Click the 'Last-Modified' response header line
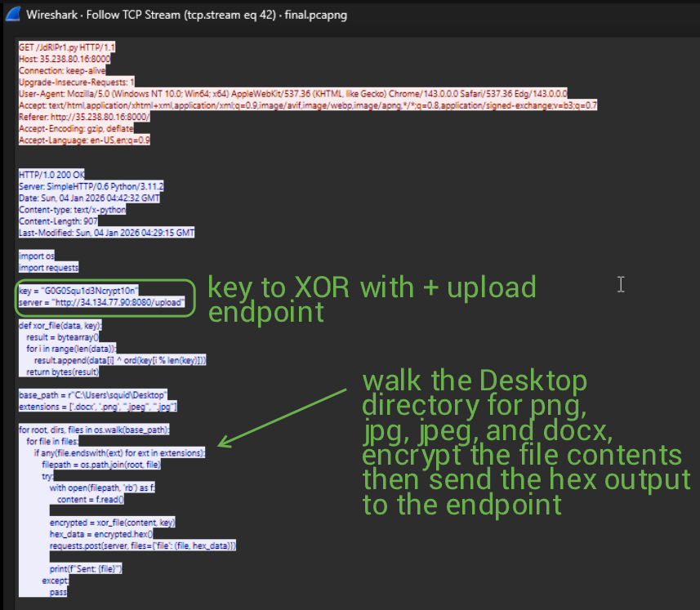700x610 pixels. point(106,233)
